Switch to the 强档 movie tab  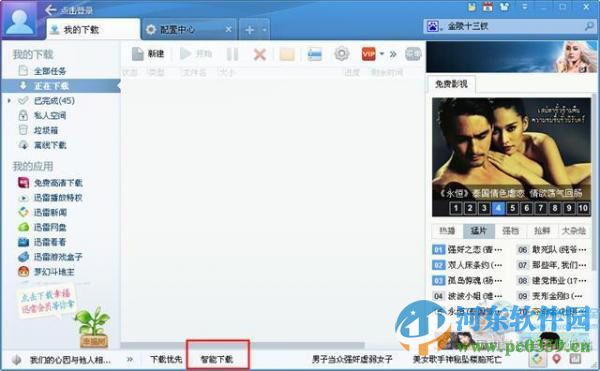tap(510, 231)
